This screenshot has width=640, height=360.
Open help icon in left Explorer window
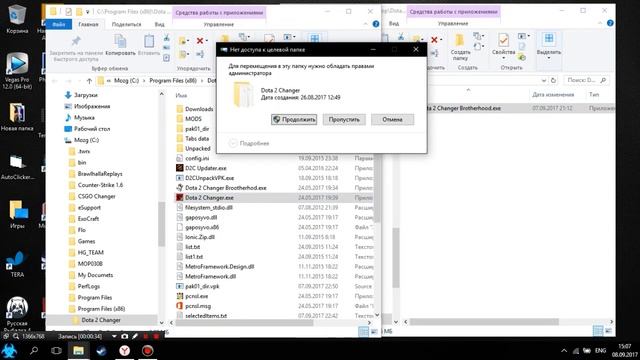[x=376, y=24]
